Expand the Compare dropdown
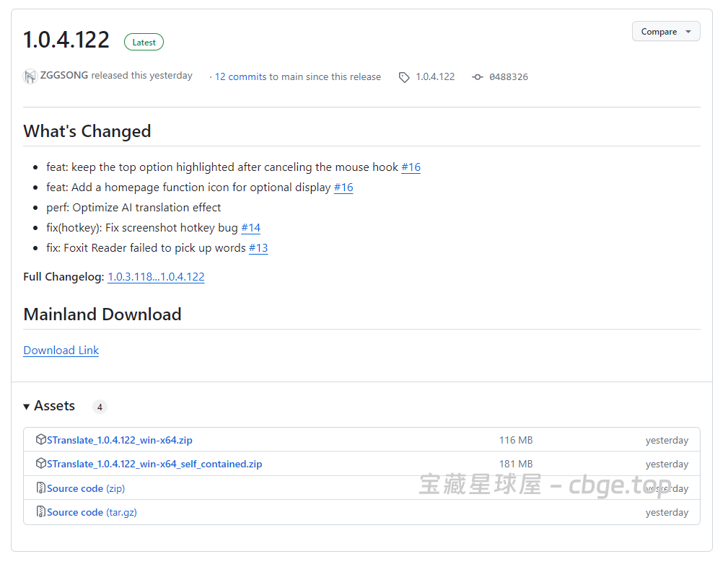Screen dimensions: 728x577 click(x=665, y=31)
